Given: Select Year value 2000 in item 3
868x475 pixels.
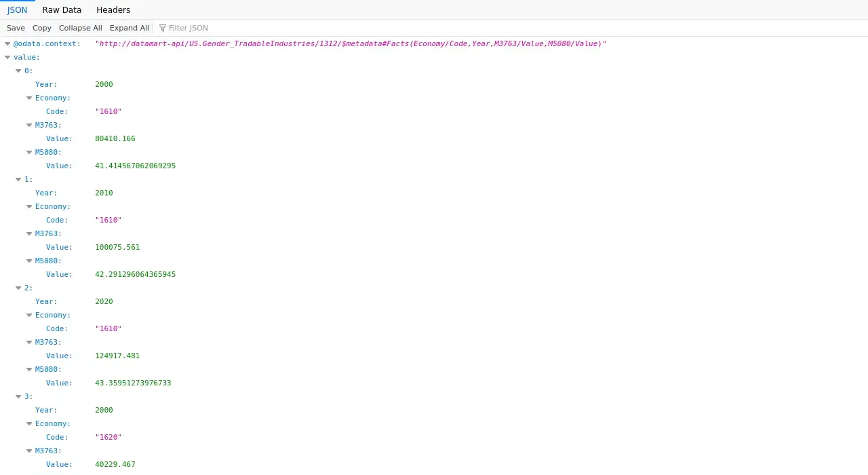Looking at the screenshot, I should (x=104, y=410).
